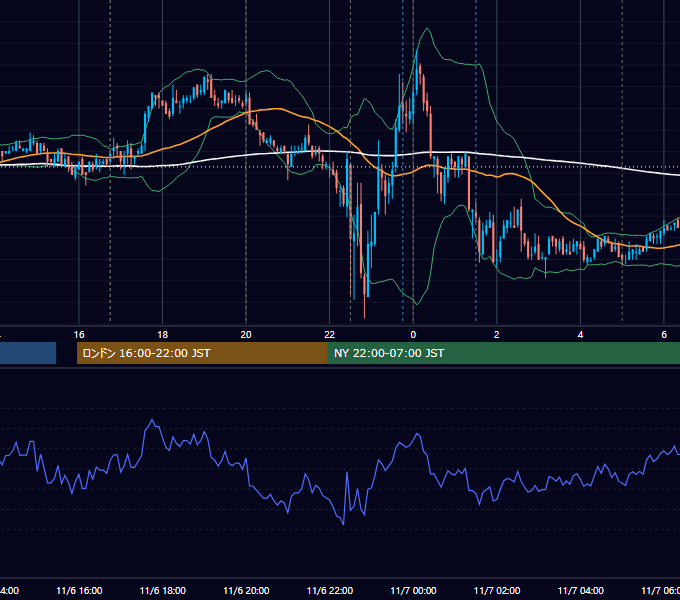
Task: Click the 11/6 16:00 date label
Action: (x=79, y=590)
